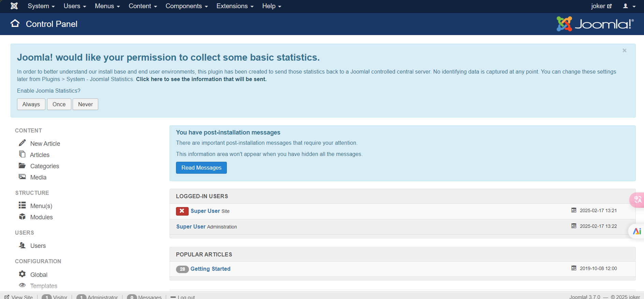Click the Categories folder icon
644x299 pixels.
click(22, 166)
